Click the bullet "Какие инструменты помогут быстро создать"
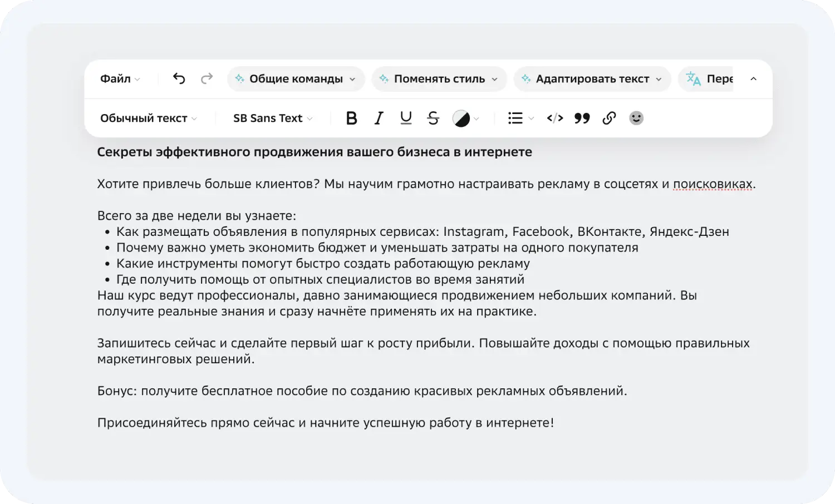 (323, 263)
